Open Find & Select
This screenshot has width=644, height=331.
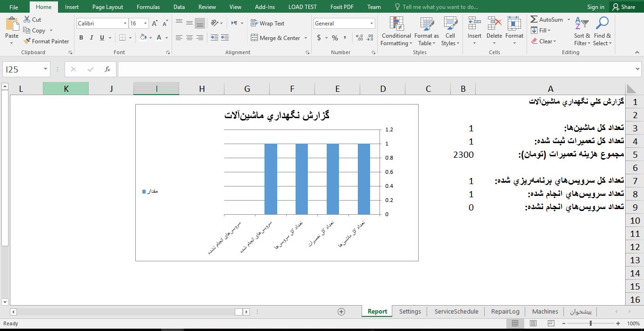pyautogui.click(x=602, y=31)
